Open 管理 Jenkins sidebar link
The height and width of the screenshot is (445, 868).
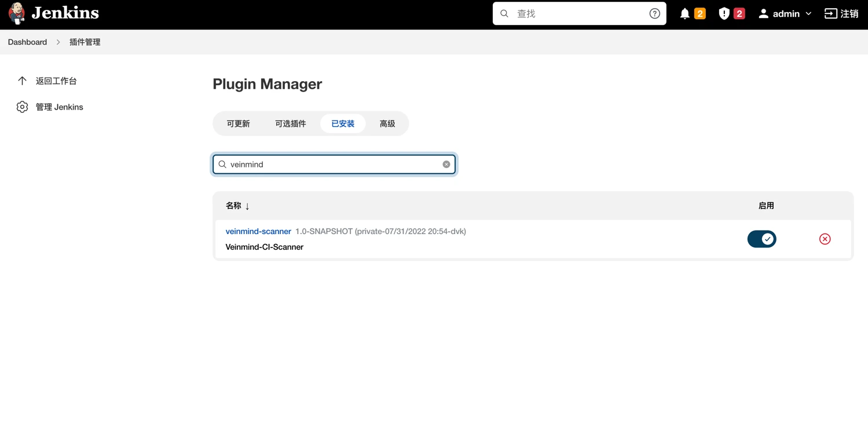[x=60, y=107]
